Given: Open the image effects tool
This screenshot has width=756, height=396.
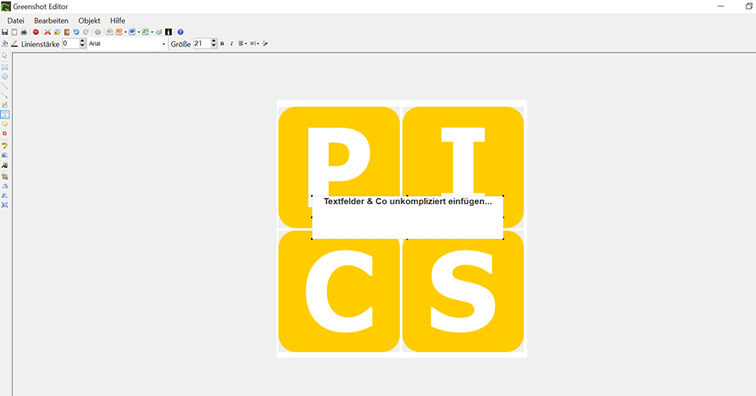Looking at the screenshot, I should (x=5, y=165).
